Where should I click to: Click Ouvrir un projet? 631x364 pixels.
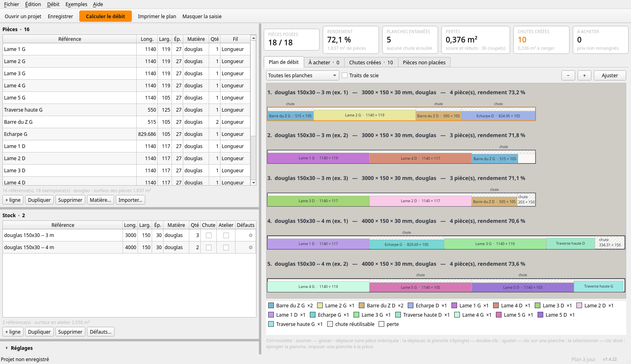[x=23, y=16]
